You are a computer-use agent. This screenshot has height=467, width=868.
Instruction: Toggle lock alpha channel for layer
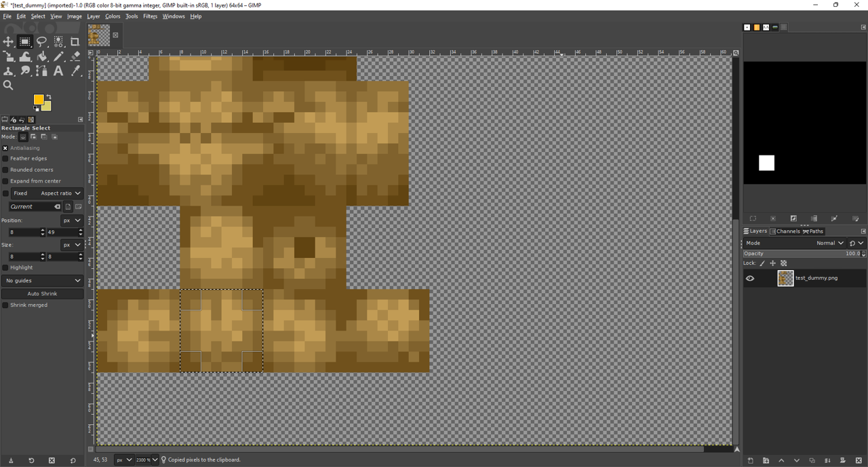pos(784,263)
